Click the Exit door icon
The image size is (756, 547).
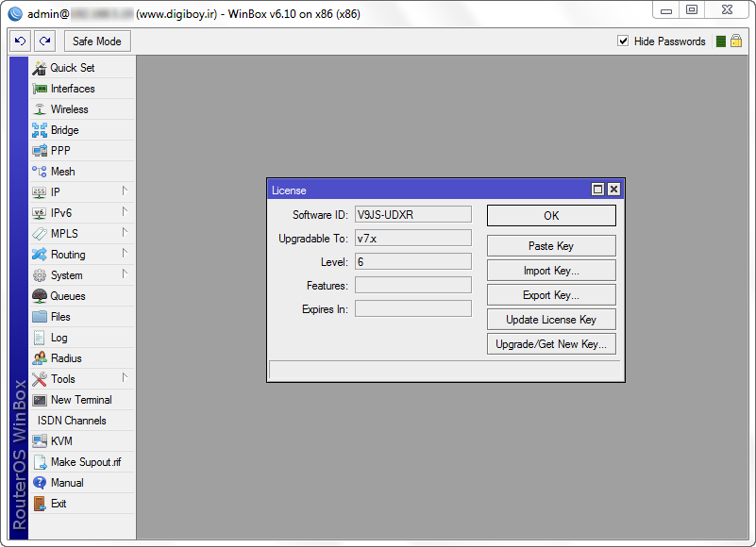coord(40,504)
